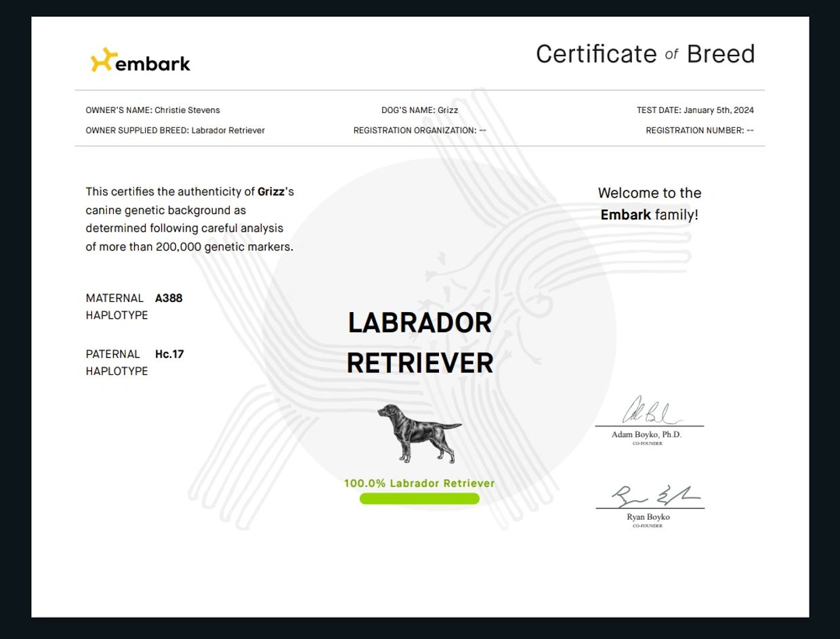
Task: Click the 'MATERNAL HAPLOTYPE' label
Action: pyautogui.click(x=117, y=307)
